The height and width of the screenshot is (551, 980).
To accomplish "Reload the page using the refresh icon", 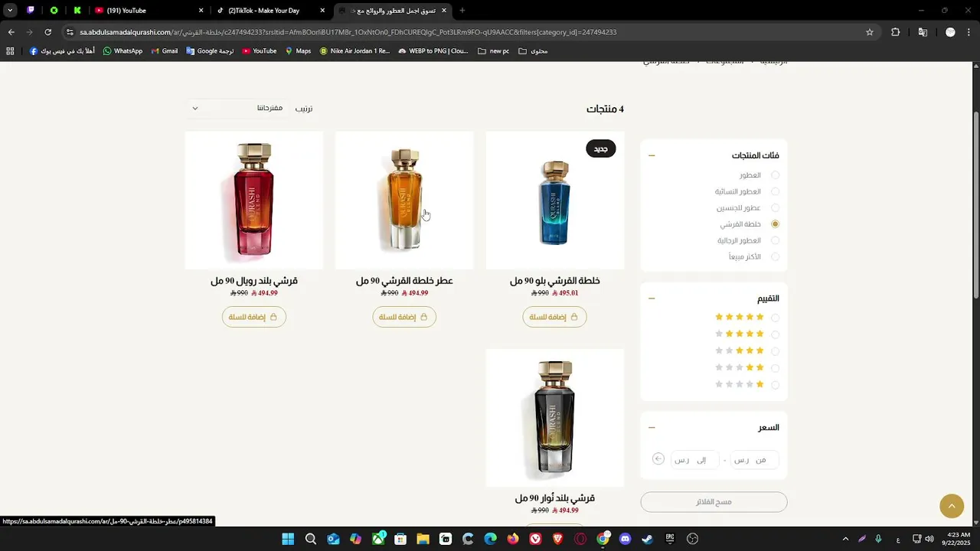I will [48, 32].
